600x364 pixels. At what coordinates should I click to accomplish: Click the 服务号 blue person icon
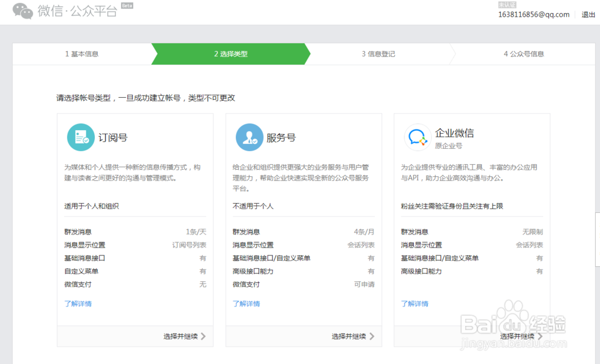point(250,137)
